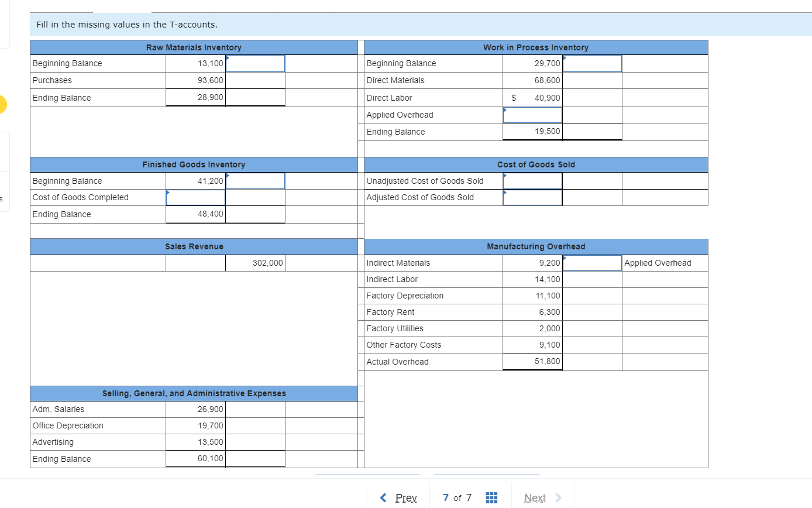This screenshot has width=812, height=508.
Task: Click the Next right chevron arrow
Action: [558, 498]
